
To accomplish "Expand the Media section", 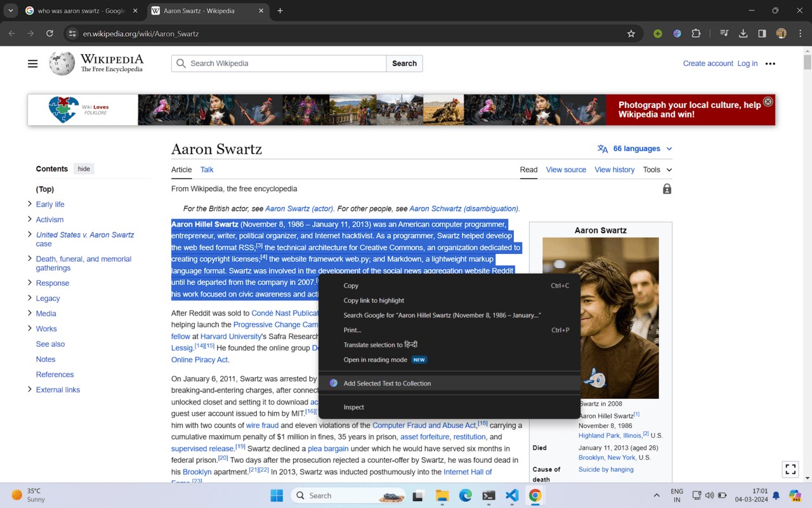I will (29, 313).
